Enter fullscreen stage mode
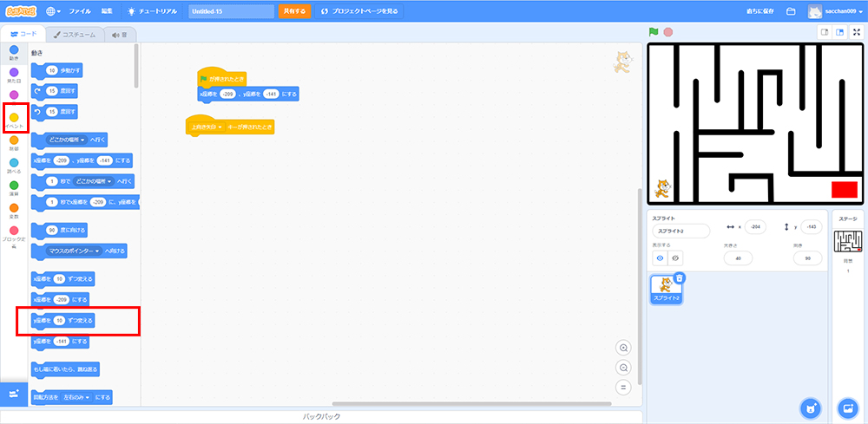The image size is (868, 424). [857, 32]
